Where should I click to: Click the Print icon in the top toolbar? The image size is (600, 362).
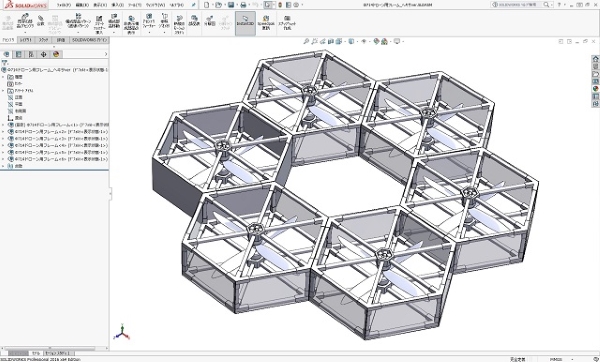tap(243, 5)
